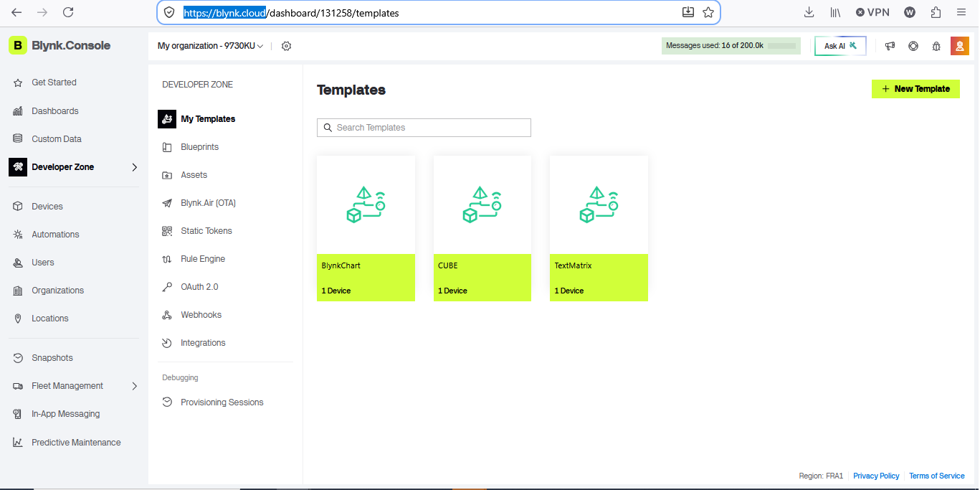980x490 pixels.
Task: Click the Blynk.Console logo icon
Action: click(x=18, y=45)
